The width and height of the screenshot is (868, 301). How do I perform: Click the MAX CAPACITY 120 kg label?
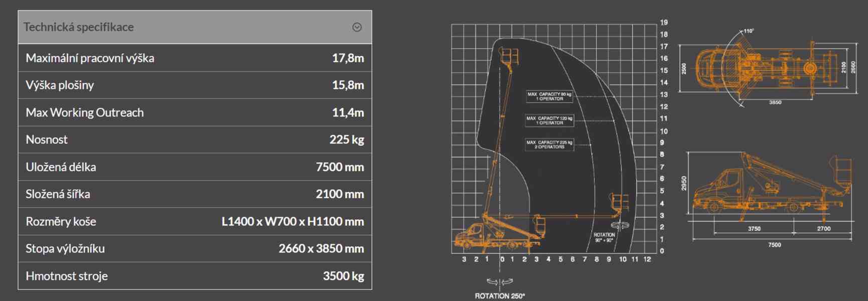click(549, 120)
